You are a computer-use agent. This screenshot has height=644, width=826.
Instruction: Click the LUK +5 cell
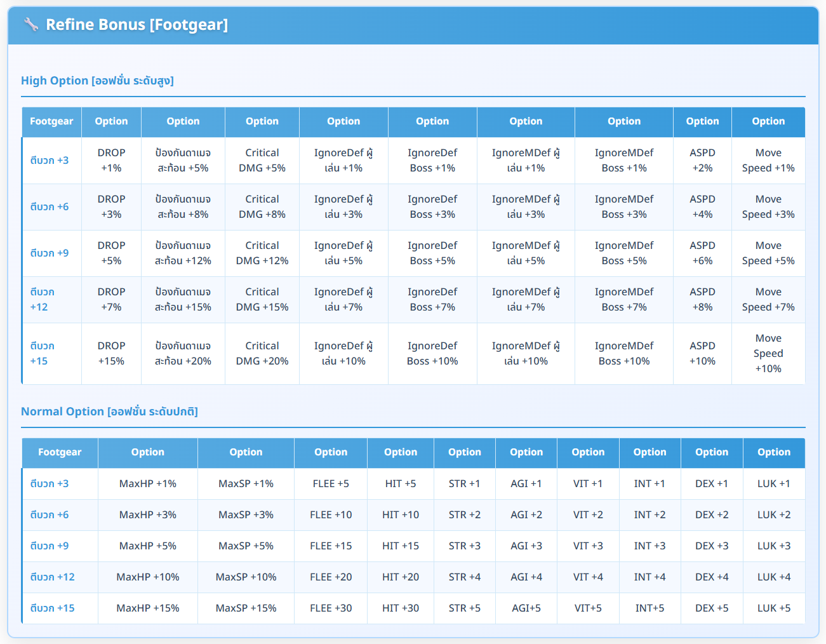[x=773, y=608]
